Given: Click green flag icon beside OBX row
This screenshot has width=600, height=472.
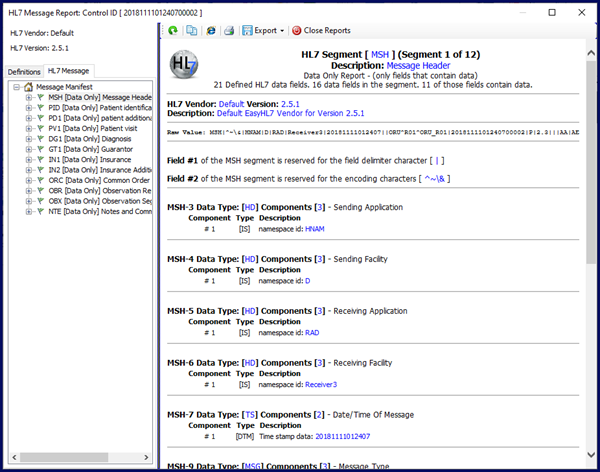Looking at the screenshot, I should 41,201.
